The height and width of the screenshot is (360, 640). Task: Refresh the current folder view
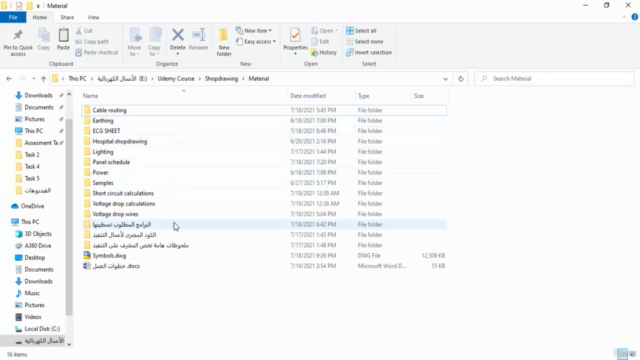[x=461, y=79]
